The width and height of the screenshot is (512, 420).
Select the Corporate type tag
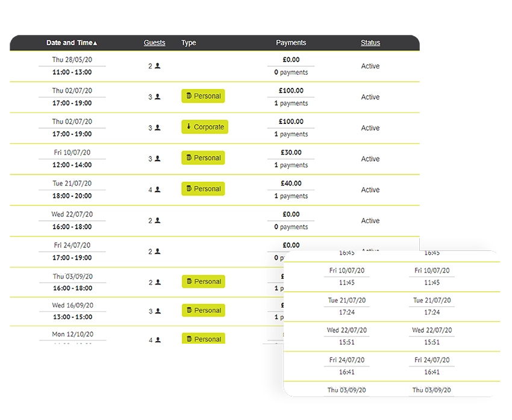[x=205, y=128]
